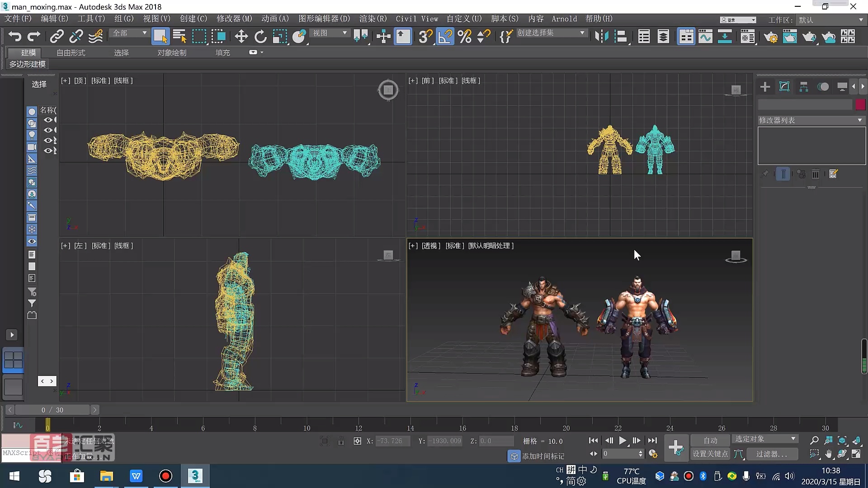Activate the Select and Rotate tool
The height and width of the screenshot is (488, 868).
click(x=260, y=37)
